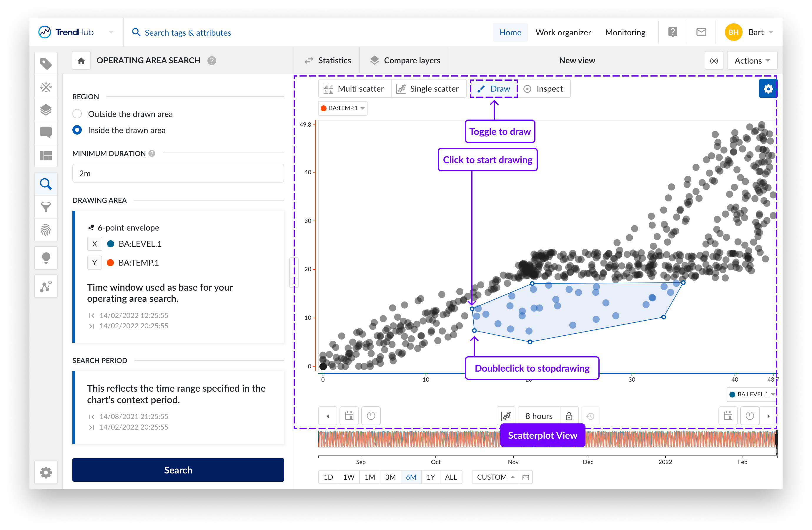Select Inside the drawn area option
The height and width of the screenshot is (530, 812).
(x=77, y=130)
